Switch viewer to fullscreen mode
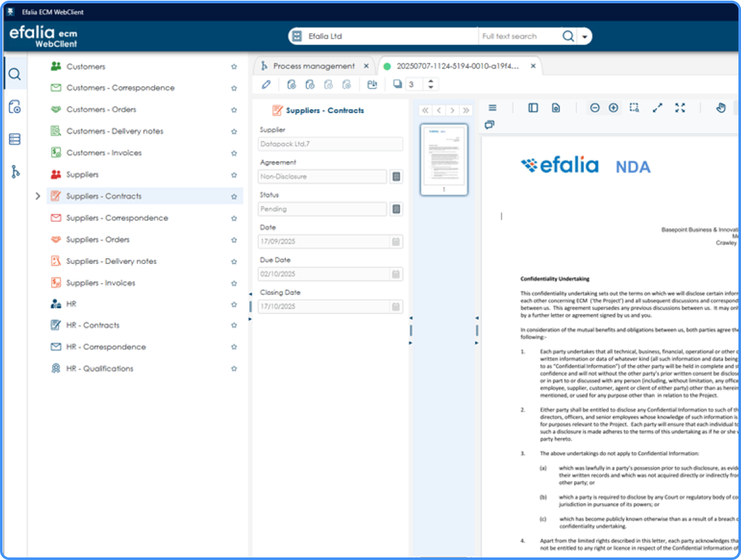The image size is (741, 560). click(680, 108)
